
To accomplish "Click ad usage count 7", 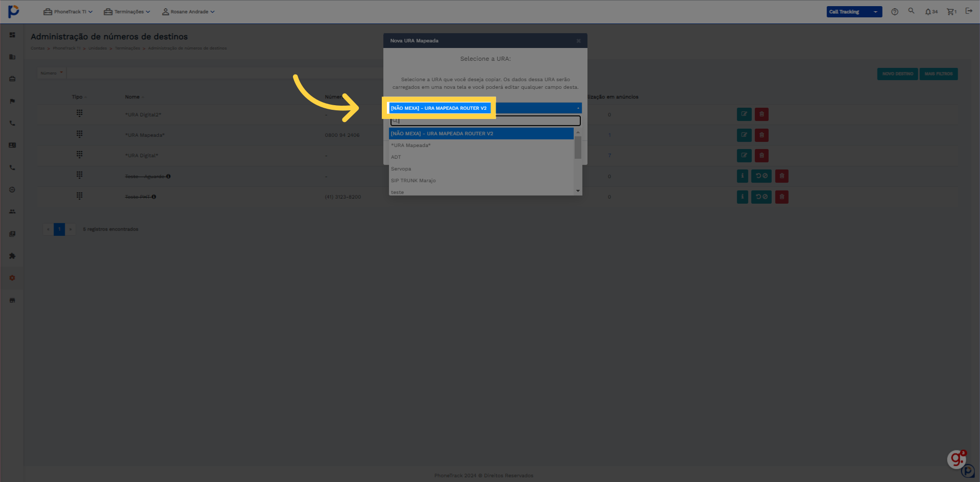I will [609, 155].
